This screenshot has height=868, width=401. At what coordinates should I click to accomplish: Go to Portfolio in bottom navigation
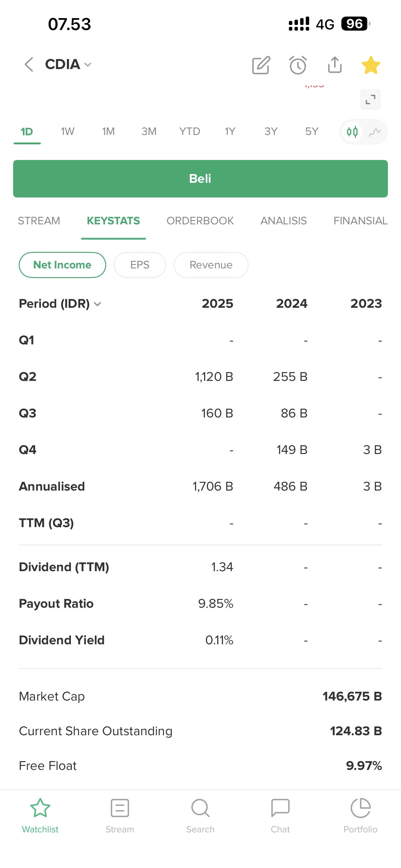coord(360,815)
